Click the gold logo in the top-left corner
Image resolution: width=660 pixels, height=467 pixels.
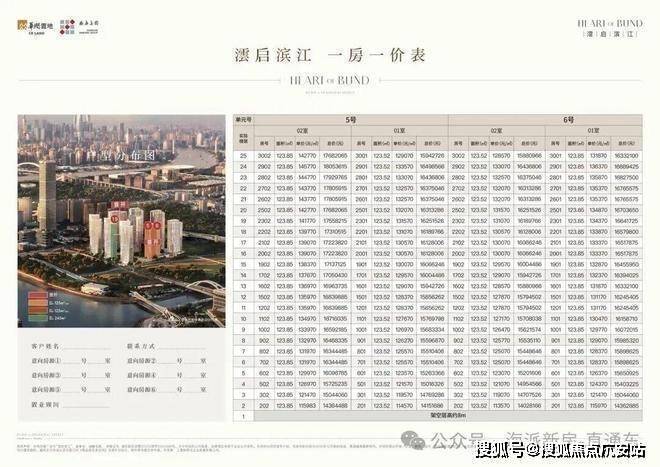[22, 25]
